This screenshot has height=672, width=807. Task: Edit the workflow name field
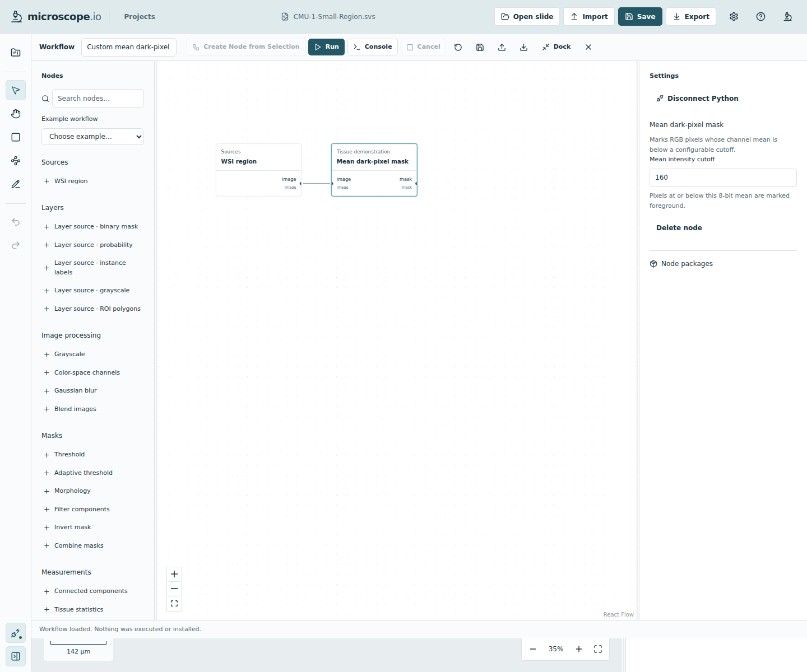tap(129, 47)
